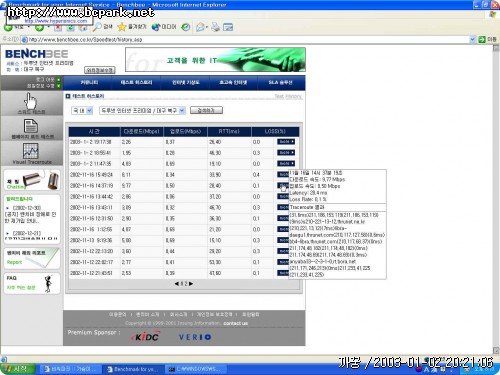This screenshot has width=500, height=375.
Task: Open the History clock toolbar icon
Action: pos(185,27)
